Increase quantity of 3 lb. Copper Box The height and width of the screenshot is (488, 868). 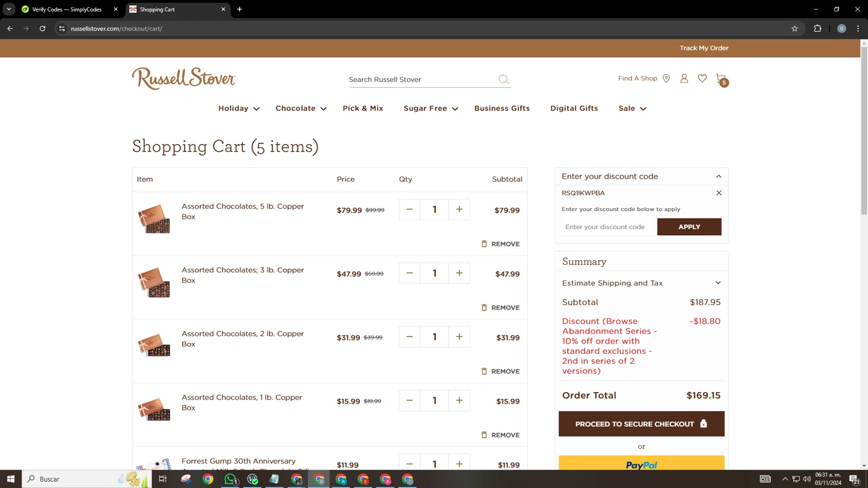tap(459, 273)
